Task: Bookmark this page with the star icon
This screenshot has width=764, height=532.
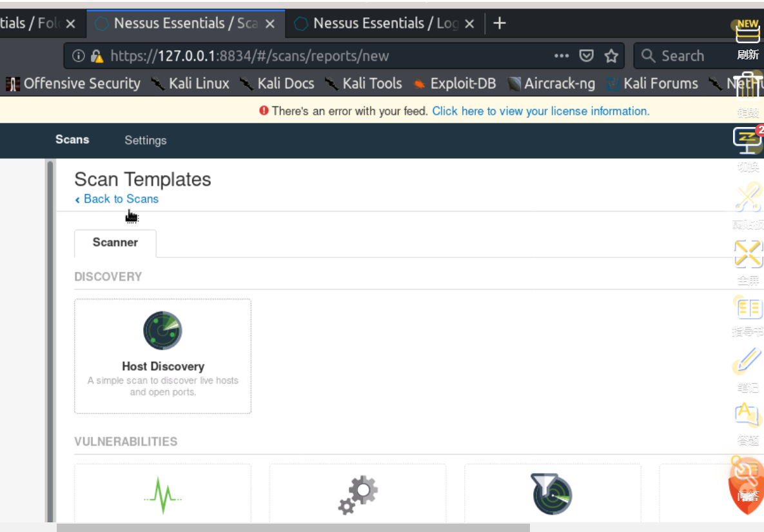Action: [x=611, y=56]
